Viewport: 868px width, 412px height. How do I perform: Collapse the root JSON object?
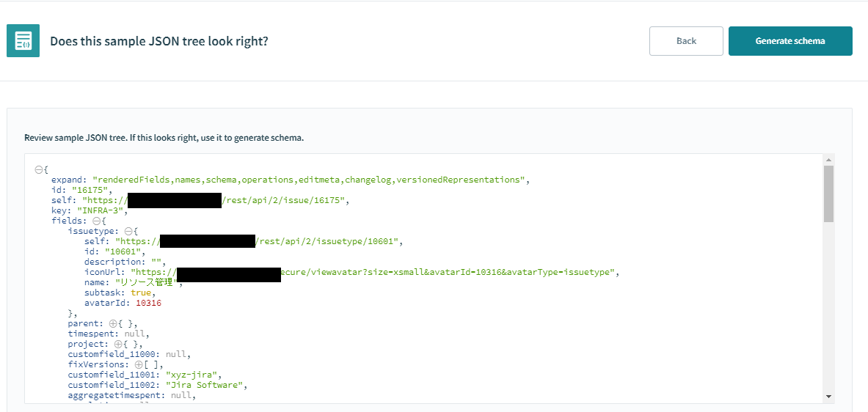tap(39, 170)
